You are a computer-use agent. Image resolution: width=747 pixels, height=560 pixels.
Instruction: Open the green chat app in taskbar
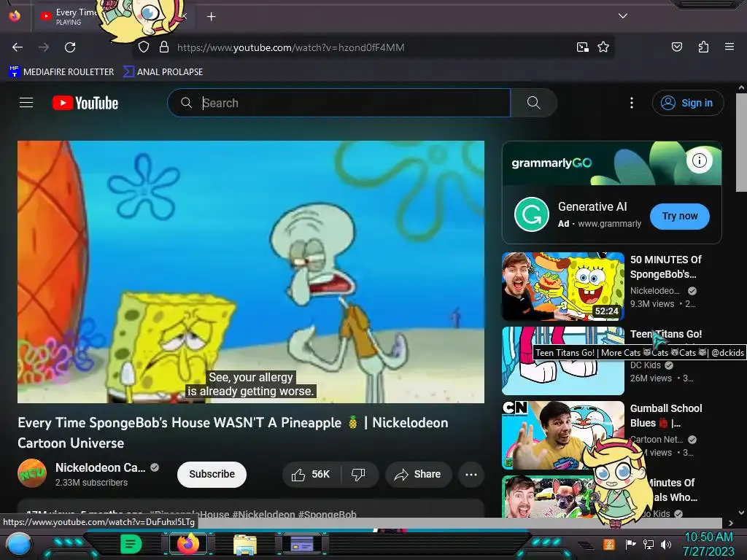131,544
